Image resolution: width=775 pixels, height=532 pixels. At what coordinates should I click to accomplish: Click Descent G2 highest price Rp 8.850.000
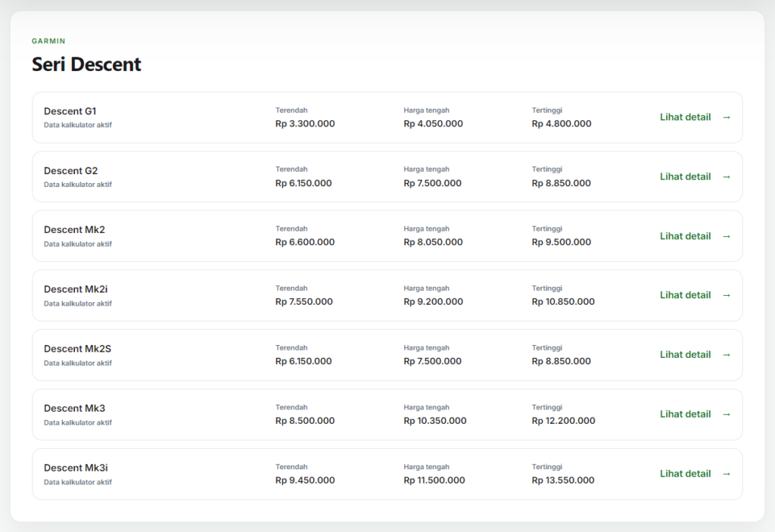(x=561, y=183)
